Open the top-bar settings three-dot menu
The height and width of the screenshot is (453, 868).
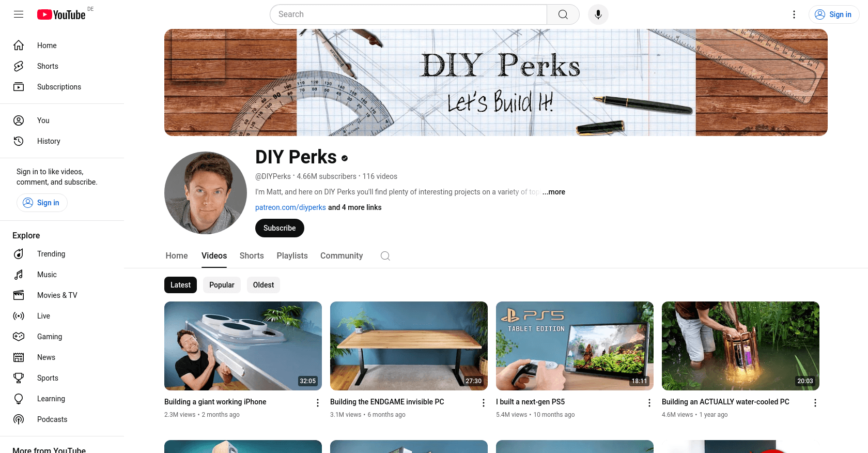pyautogui.click(x=794, y=14)
